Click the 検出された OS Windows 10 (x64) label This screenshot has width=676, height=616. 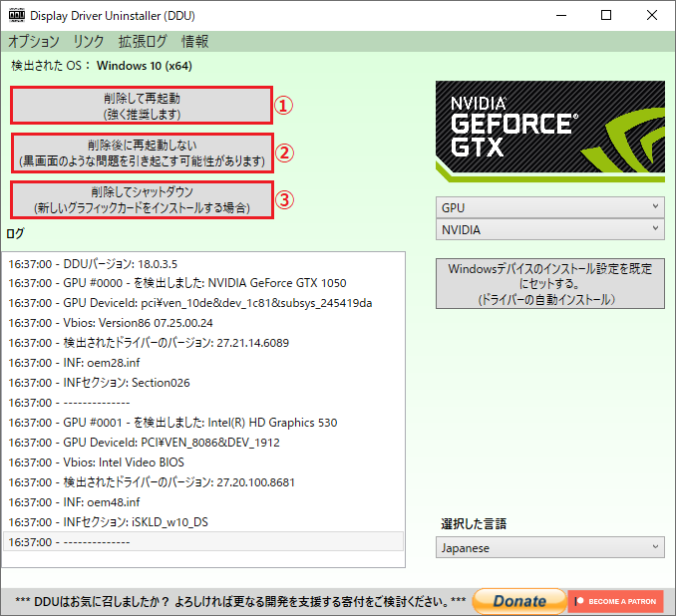point(102,66)
